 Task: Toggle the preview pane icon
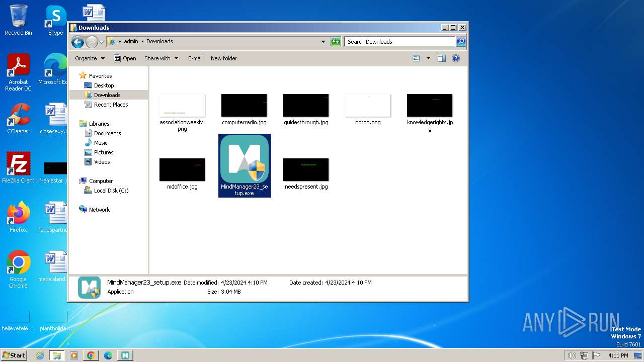(442, 58)
